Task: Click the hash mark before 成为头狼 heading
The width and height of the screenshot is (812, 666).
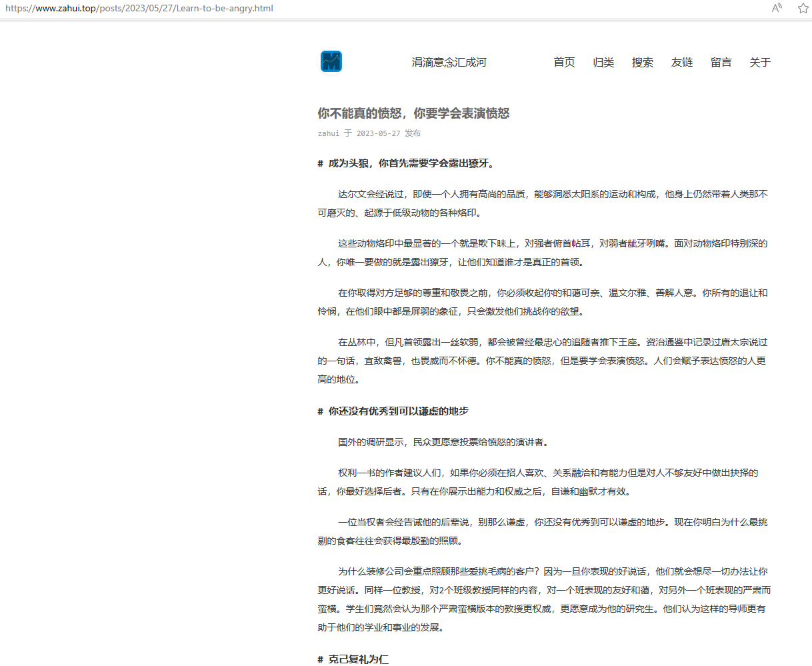Action: (319, 163)
